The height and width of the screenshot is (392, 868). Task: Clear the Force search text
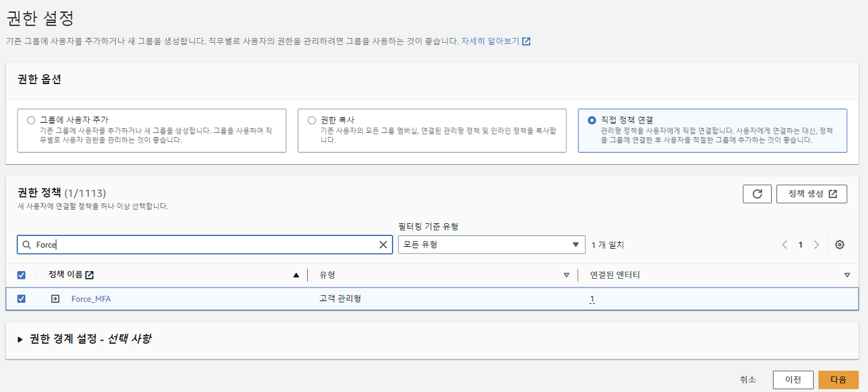click(383, 245)
